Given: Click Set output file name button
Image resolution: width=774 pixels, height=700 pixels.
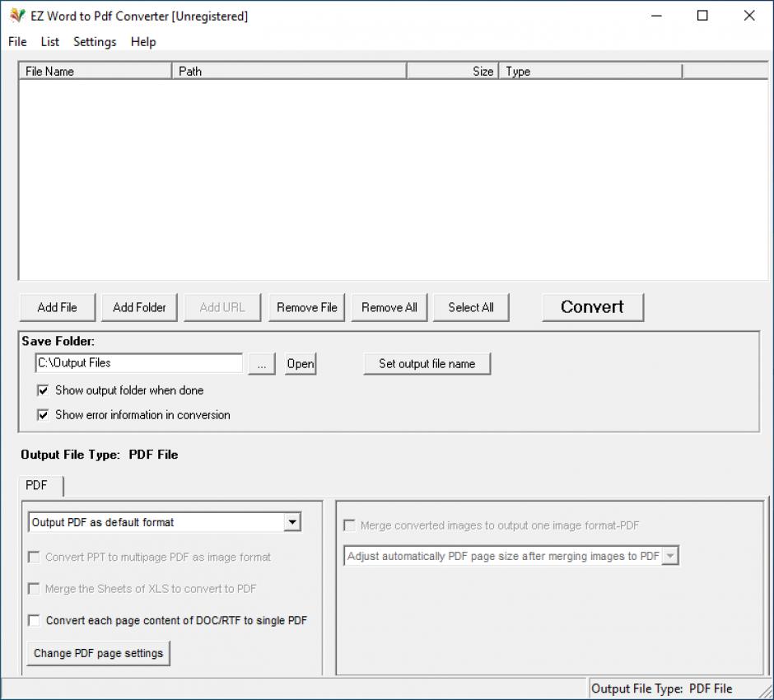Looking at the screenshot, I should pyautogui.click(x=427, y=364).
